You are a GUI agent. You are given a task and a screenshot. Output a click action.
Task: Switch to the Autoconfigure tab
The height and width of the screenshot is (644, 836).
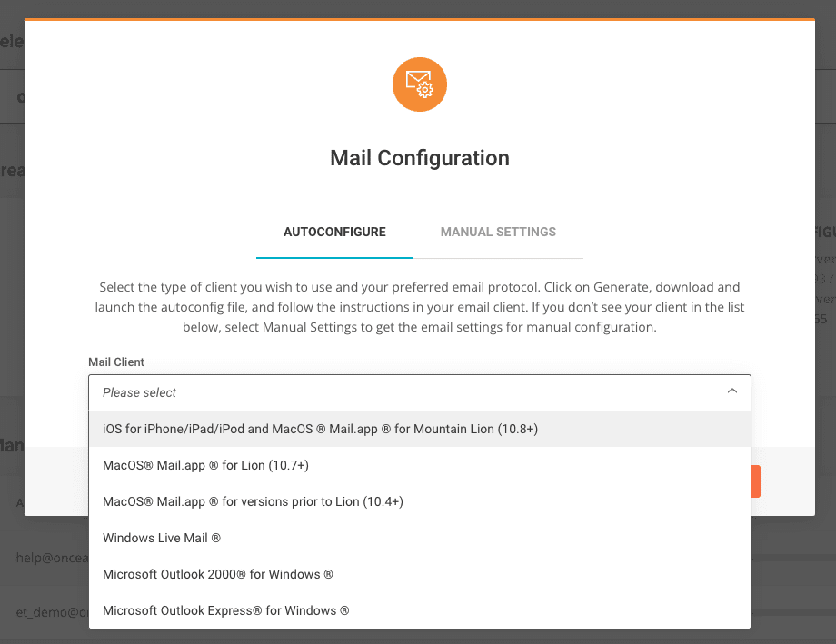pyautogui.click(x=334, y=232)
